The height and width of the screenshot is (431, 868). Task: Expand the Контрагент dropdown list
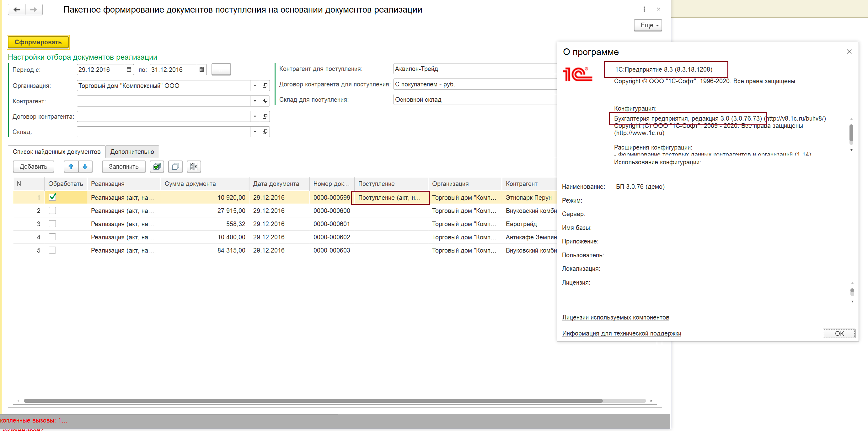click(255, 101)
